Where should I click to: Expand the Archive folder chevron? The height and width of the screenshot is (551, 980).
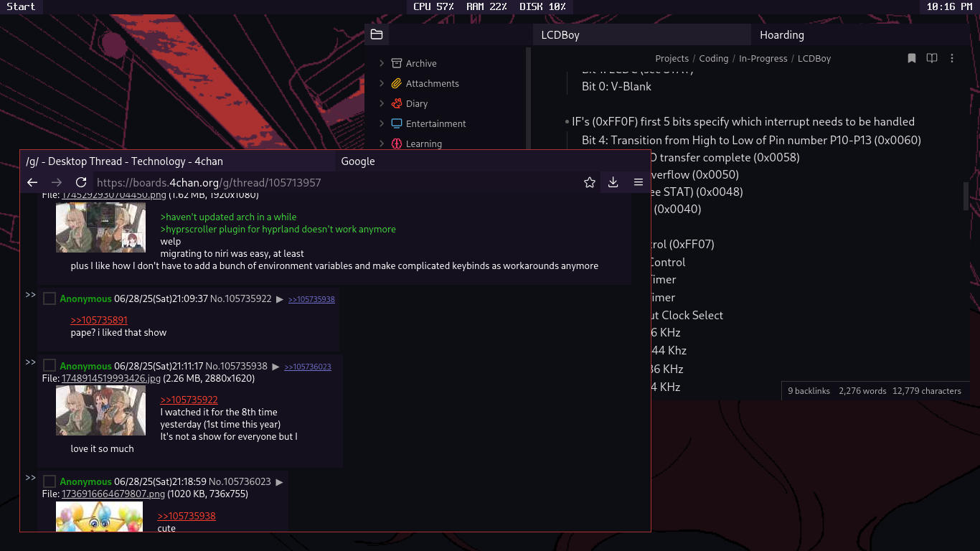click(x=382, y=63)
